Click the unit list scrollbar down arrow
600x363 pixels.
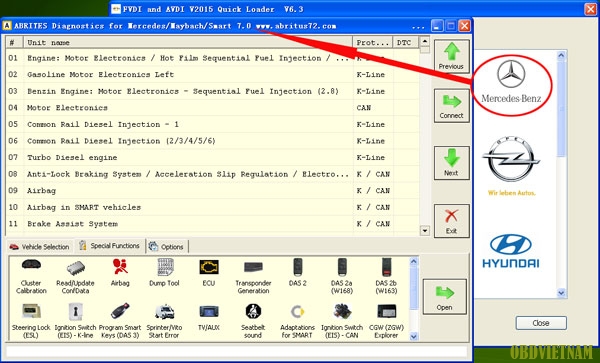coord(425,231)
